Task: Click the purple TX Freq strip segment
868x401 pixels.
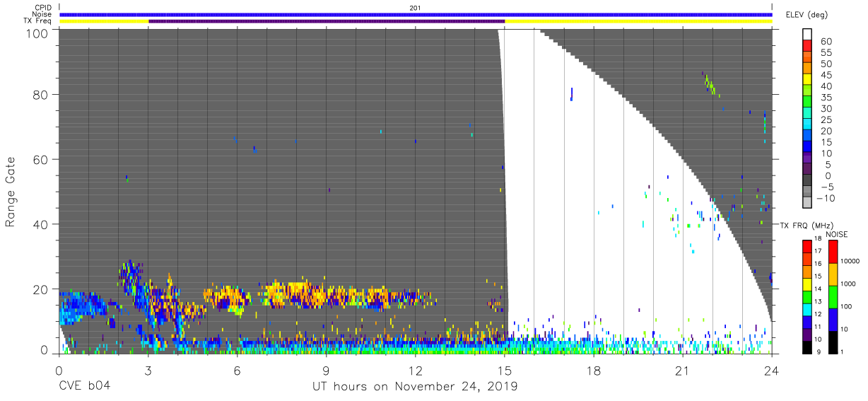Action: tap(327, 21)
